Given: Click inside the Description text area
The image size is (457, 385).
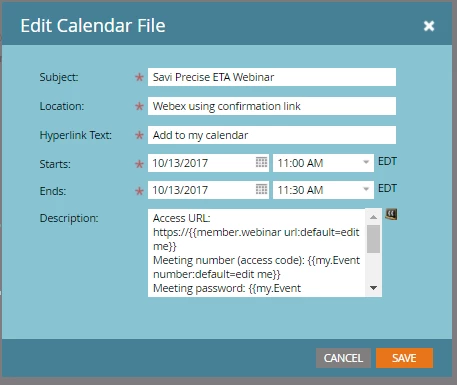Looking at the screenshot, I should click(257, 253).
